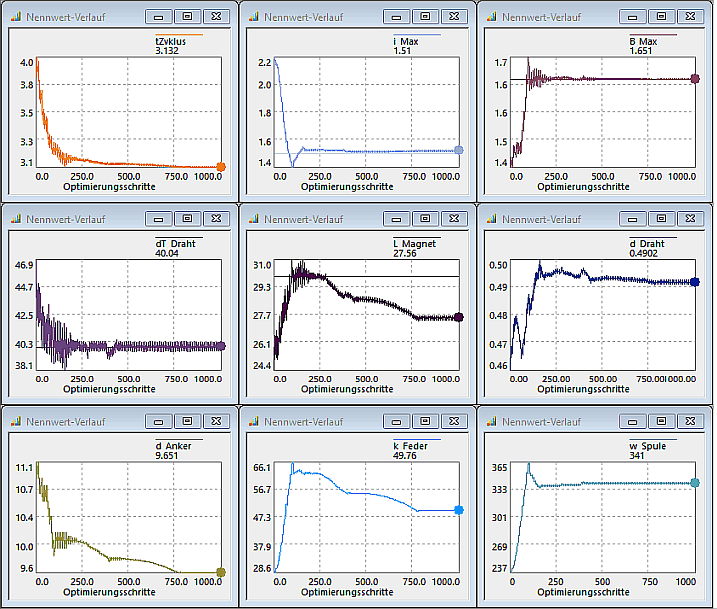The image size is (717, 609).
Task: Maximize the B_Max chart window
Action: tap(660, 17)
